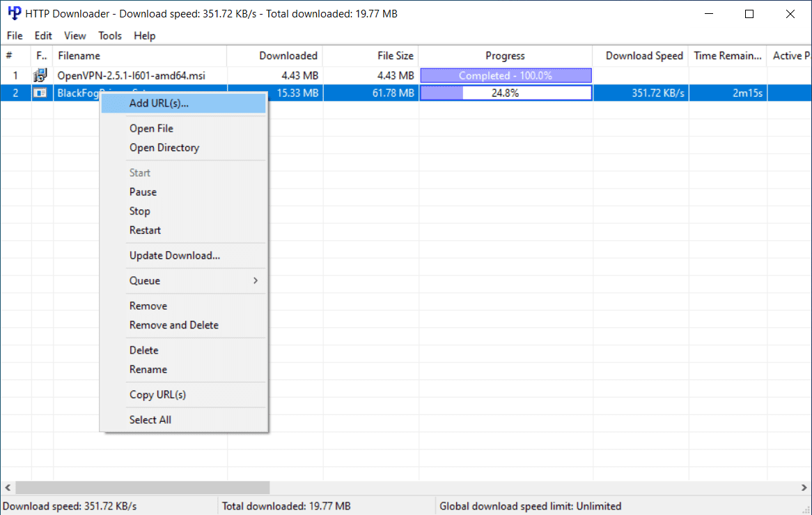Choose Remove in context menu
The height and width of the screenshot is (515, 812).
[184, 306]
